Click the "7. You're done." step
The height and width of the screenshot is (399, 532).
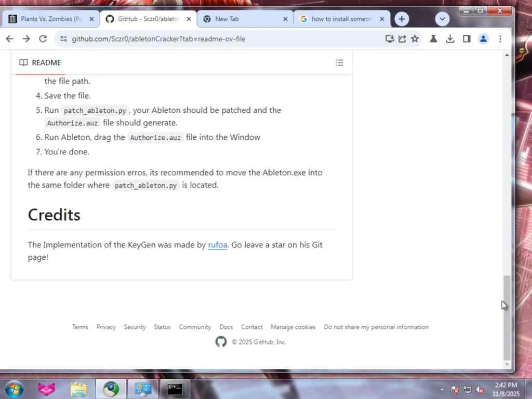point(62,152)
